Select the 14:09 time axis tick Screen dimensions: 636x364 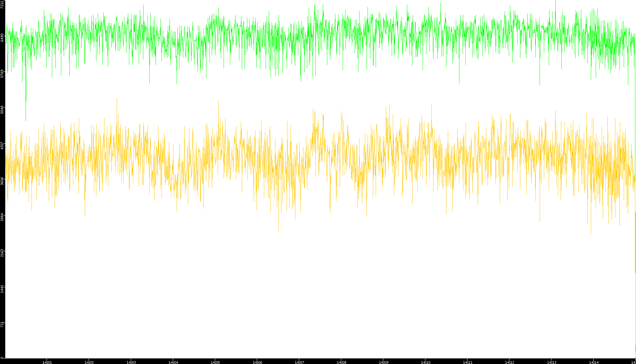383,362
